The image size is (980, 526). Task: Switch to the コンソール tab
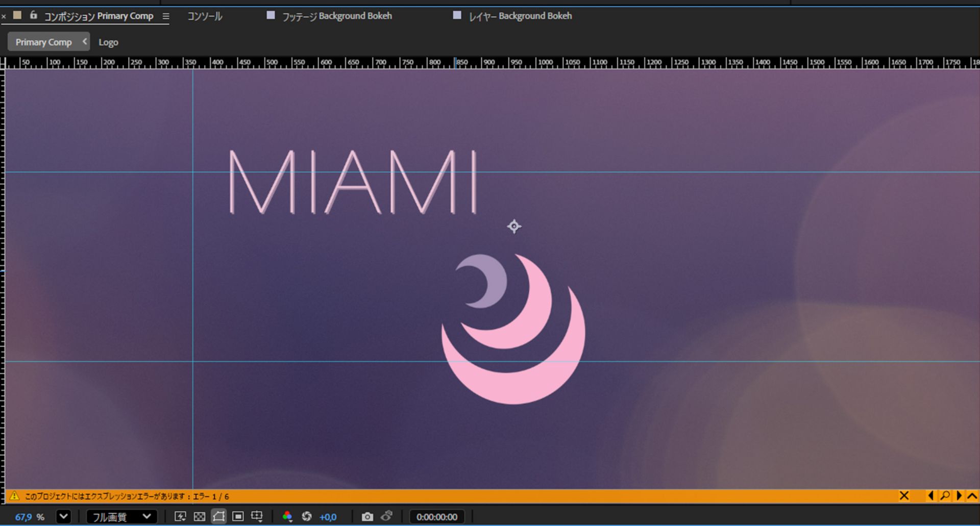click(x=205, y=16)
